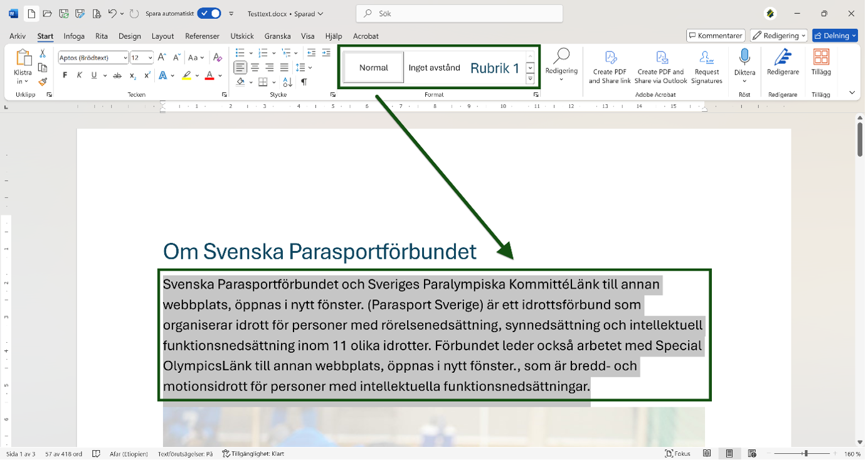Apply yellow text highlight color
Viewport: 868px width, 462px height.
(186, 75)
